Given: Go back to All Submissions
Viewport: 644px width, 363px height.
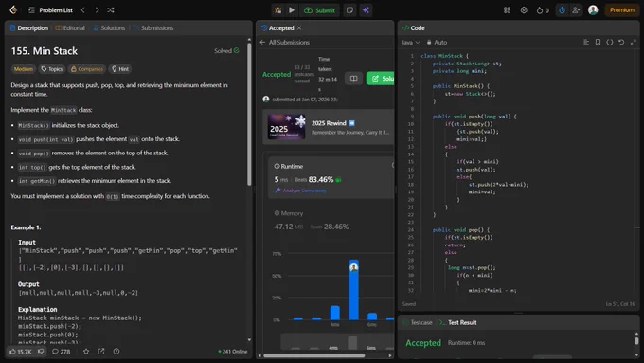Looking at the screenshot, I should [285, 42].
